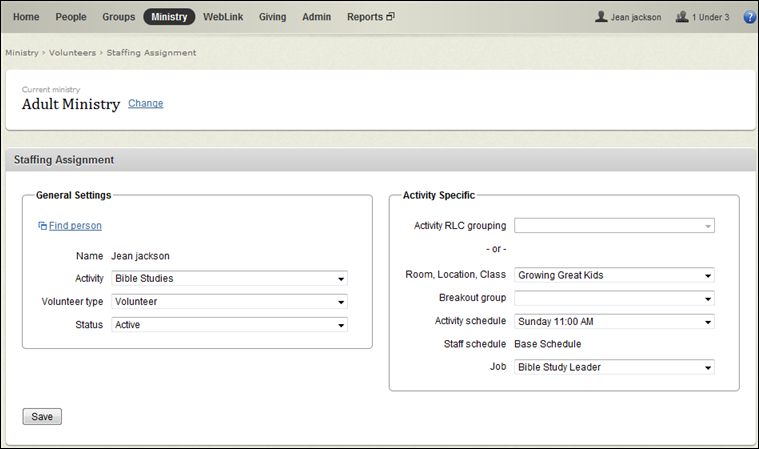Go to the Home tab
Screen dimensions: 759x449
coord(26,17)
